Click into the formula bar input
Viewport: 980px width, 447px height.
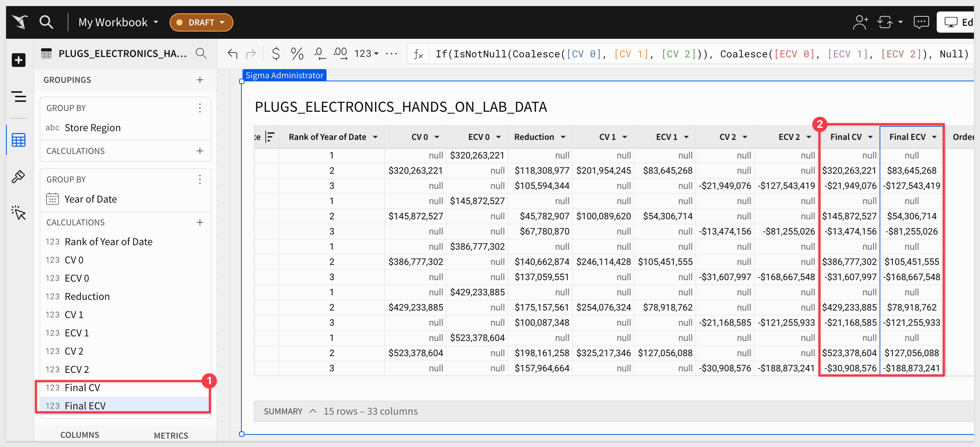click(685, 54)
